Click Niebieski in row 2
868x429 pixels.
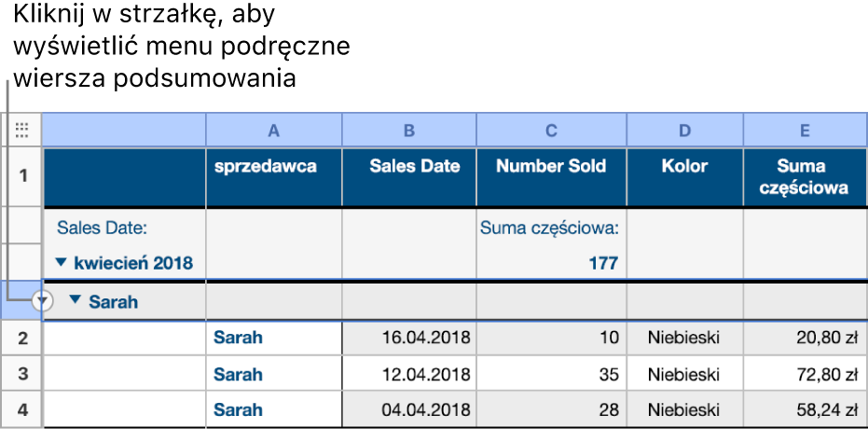(685, 338)
